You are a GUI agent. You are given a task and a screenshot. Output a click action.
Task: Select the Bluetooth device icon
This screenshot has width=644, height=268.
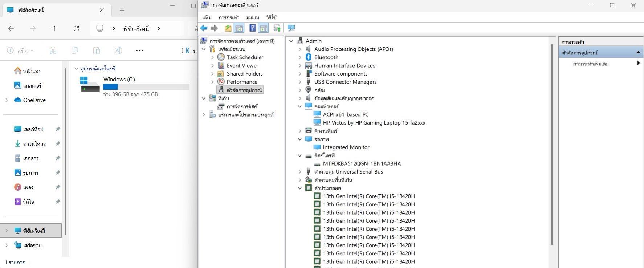tap(309, 57)
